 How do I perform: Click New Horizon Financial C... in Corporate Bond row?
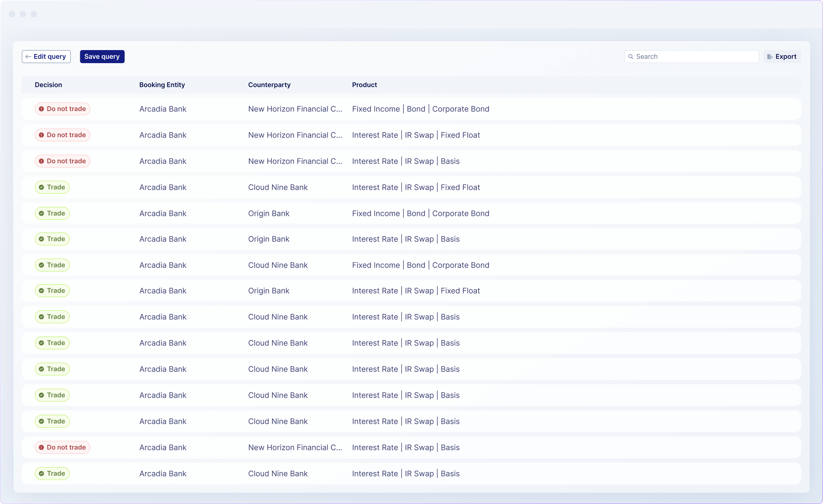tap(295, 109)
